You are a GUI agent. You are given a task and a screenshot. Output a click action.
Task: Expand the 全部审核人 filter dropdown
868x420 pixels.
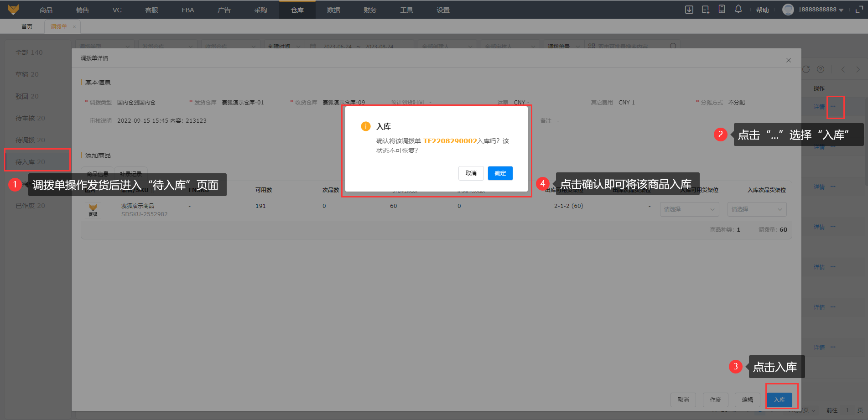pyautogui.click(x=510, y=46)
